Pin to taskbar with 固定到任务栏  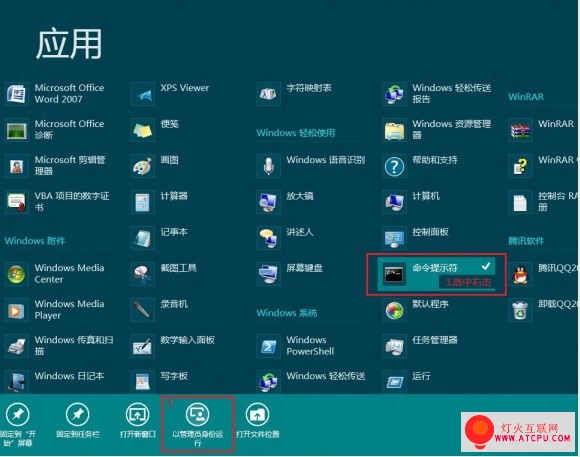tap(78, 421)
